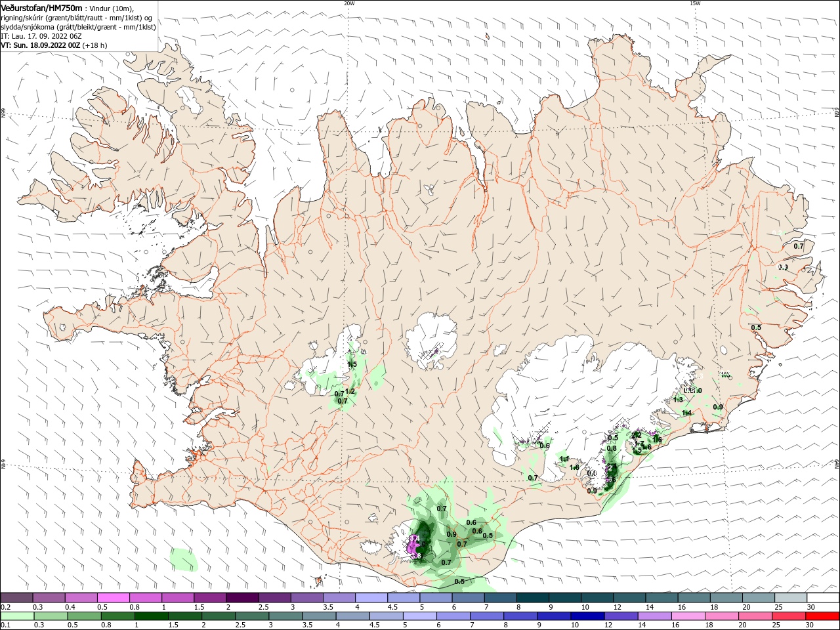Pick the bright pink snow swatch between 0.5 and 0.8

click(113, 597)
